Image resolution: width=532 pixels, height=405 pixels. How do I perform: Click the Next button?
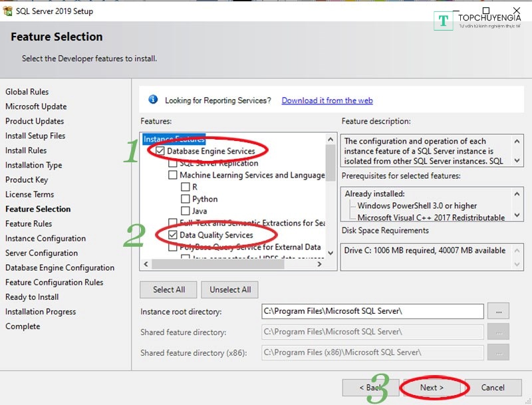[431, 388]
